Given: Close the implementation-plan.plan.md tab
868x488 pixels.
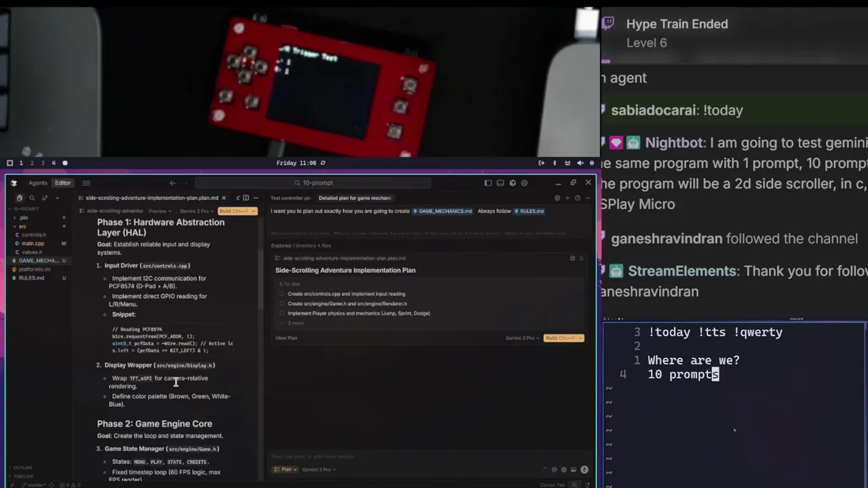Looking at the screenshot, I should pos(224,198).
